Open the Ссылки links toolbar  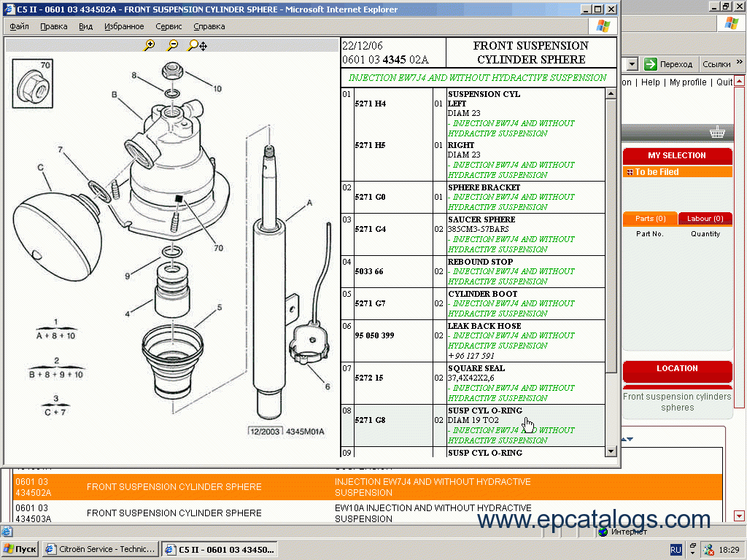click(x=716, y=64)
